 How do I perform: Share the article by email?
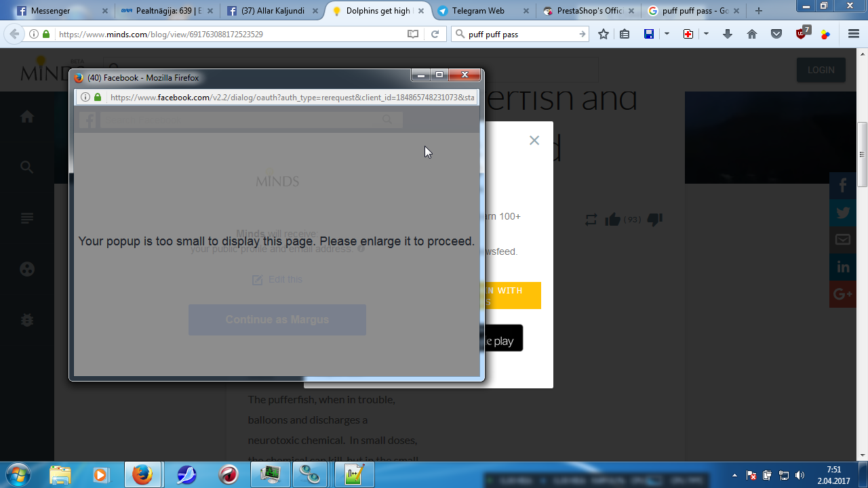click(x=844, y=240)
